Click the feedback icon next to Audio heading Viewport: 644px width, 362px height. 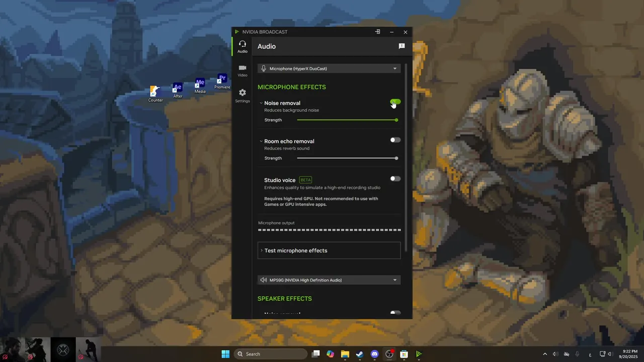point(401,46)
